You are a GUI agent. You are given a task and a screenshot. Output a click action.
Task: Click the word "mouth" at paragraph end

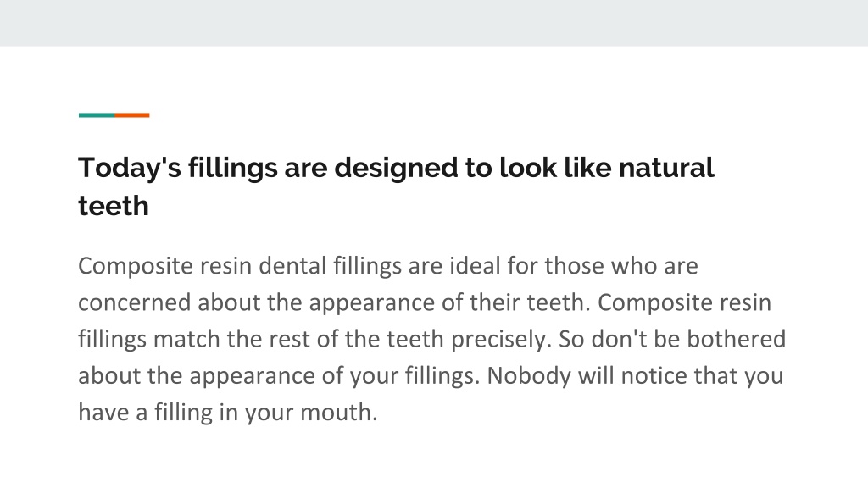338,413
